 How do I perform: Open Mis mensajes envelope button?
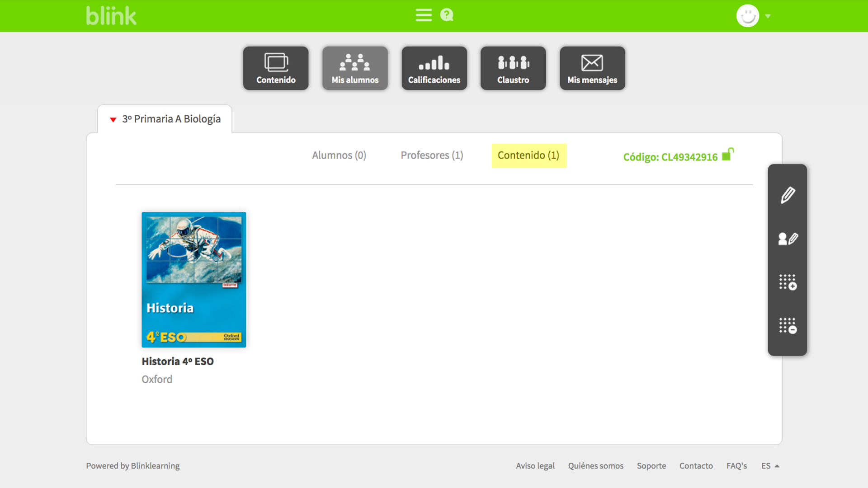click(592, 68)
